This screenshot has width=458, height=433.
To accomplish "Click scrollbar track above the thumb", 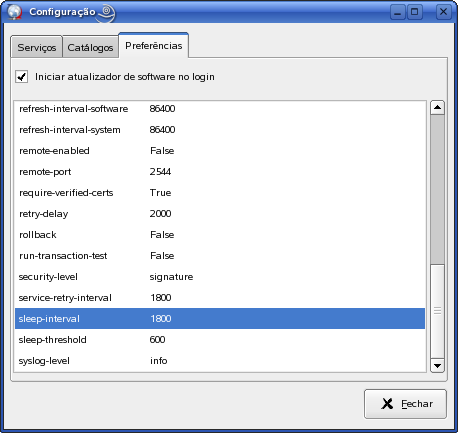I will (437, 189).
